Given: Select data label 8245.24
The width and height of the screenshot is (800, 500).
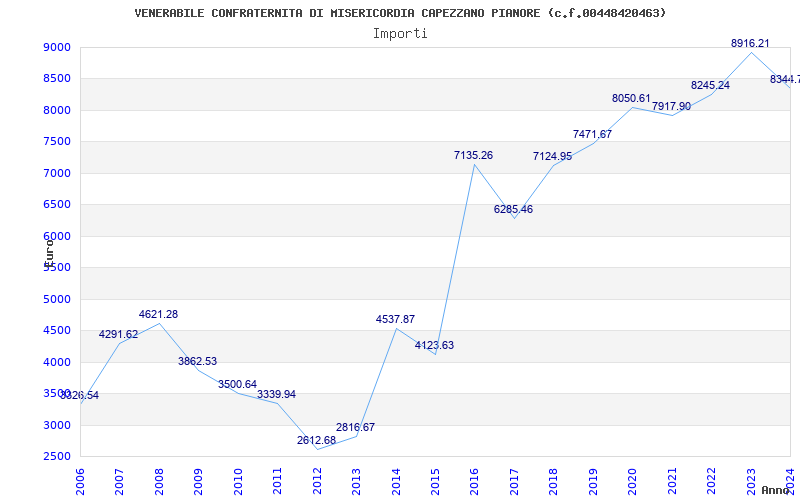Looking at the screenshot, I should pos(710,85).
